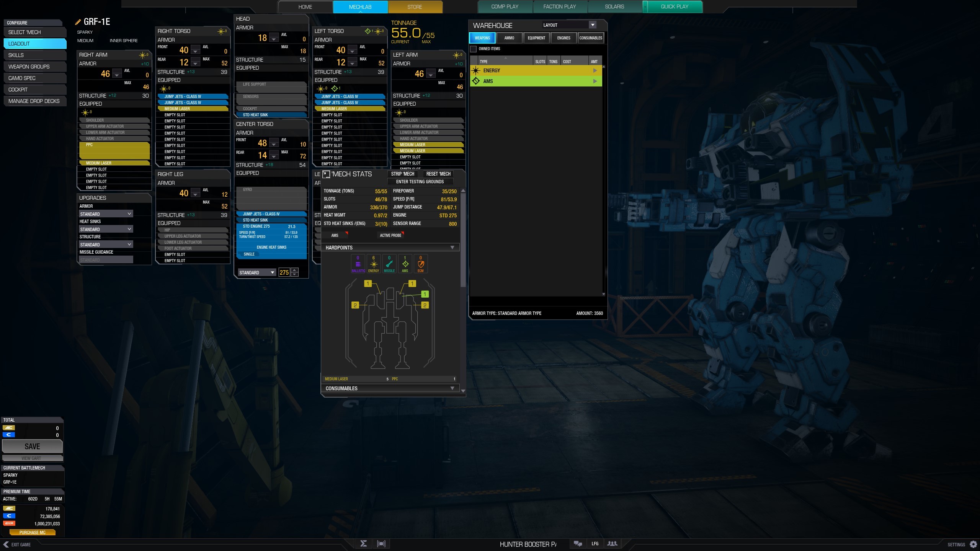Viewport: 980px width, 551px height.
Task: Collapse the Hardpoints section
Action: pos(453,247)
